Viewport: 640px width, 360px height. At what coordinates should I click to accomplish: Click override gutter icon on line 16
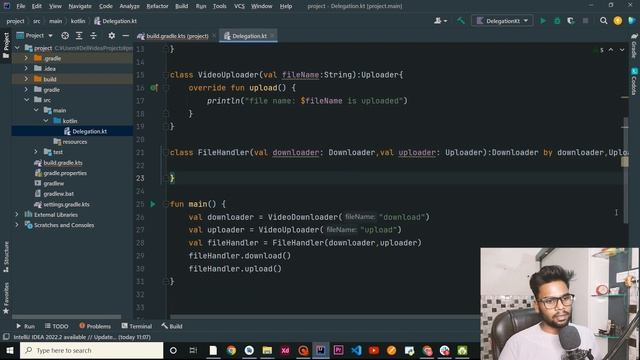(153, 88)
